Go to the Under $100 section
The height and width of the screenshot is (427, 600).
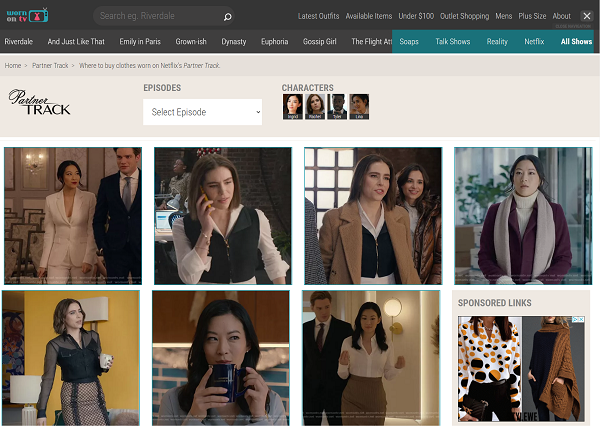coord(416,16)
